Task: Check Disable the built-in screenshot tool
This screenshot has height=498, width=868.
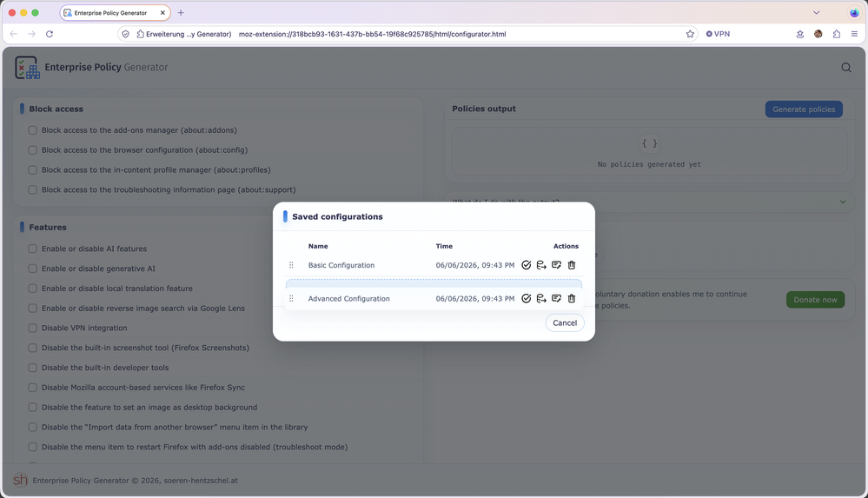Action: click(33, 348)
